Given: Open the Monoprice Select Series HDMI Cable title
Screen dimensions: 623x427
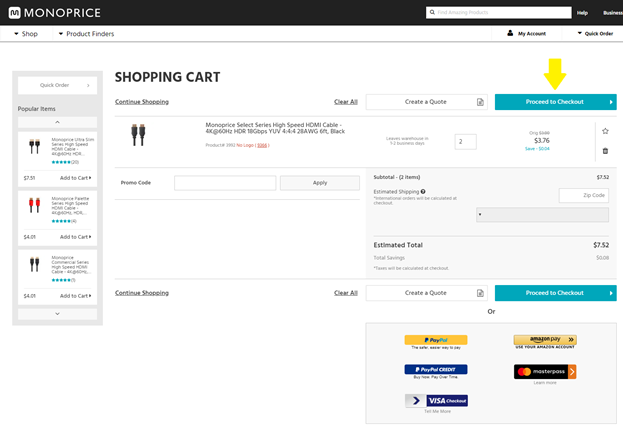Looking at the screenshot, I should [275, 128].
